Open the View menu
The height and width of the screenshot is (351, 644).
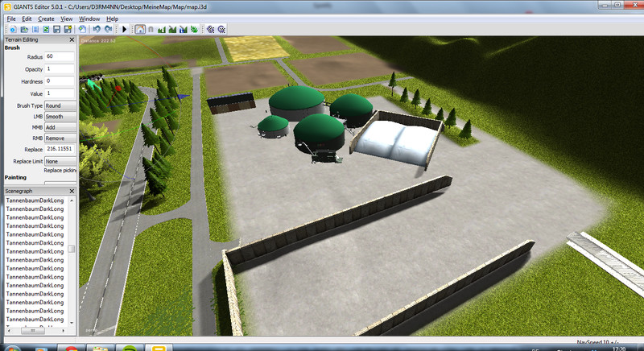(67, 19)
